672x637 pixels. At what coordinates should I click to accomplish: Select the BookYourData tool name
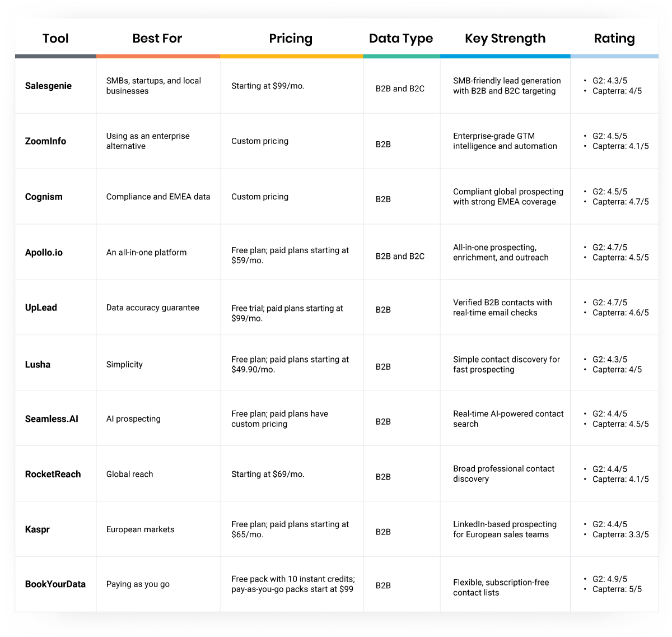(55, 584)
